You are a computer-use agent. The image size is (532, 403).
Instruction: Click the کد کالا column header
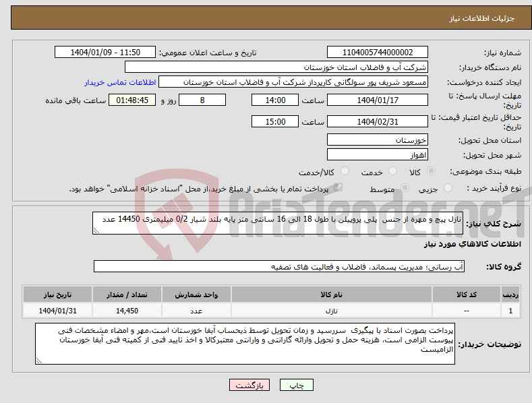pos(467,294)
